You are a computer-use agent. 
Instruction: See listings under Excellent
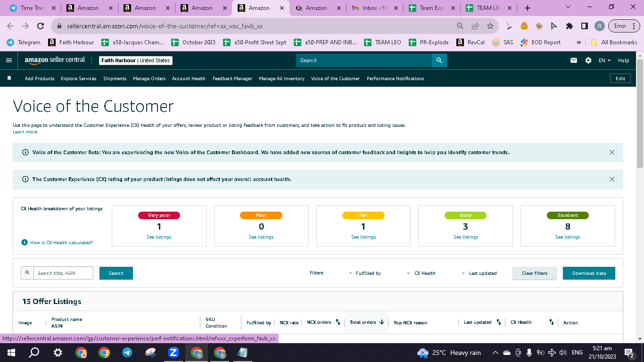pos(568,237)
